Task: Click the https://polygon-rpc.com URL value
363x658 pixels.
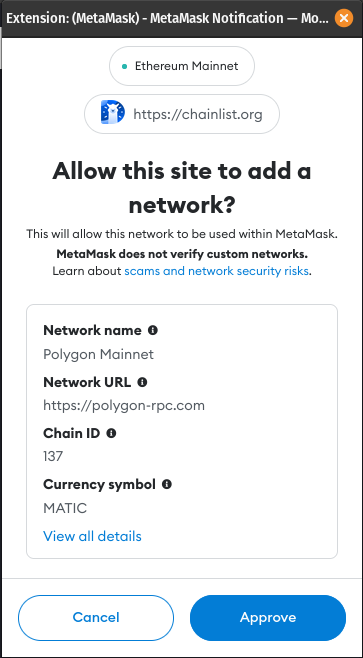Action: pyautogui.click(x=124, y=406)
